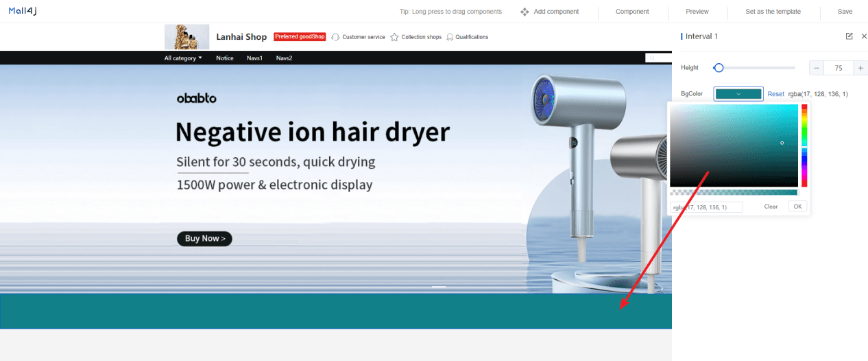This screenshot has width=868, height=361.
Task: Click the Qualifications link
Action: pyautogui.click(x=472, y=37)
